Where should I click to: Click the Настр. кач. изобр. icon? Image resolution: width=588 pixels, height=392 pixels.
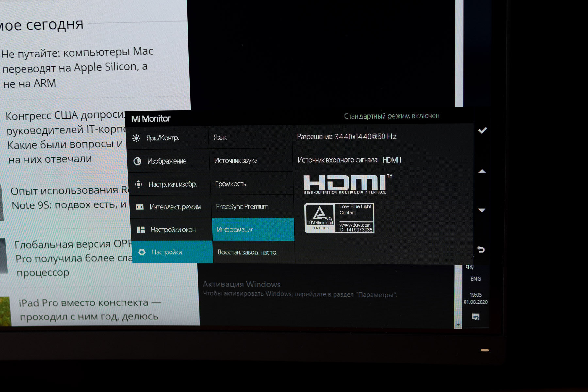point(139,185)
